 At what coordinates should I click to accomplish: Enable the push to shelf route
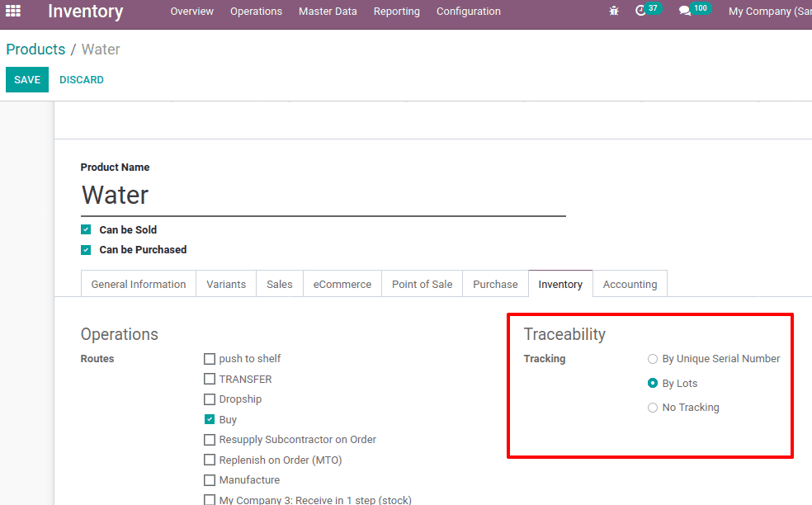(x=210, y=359)
